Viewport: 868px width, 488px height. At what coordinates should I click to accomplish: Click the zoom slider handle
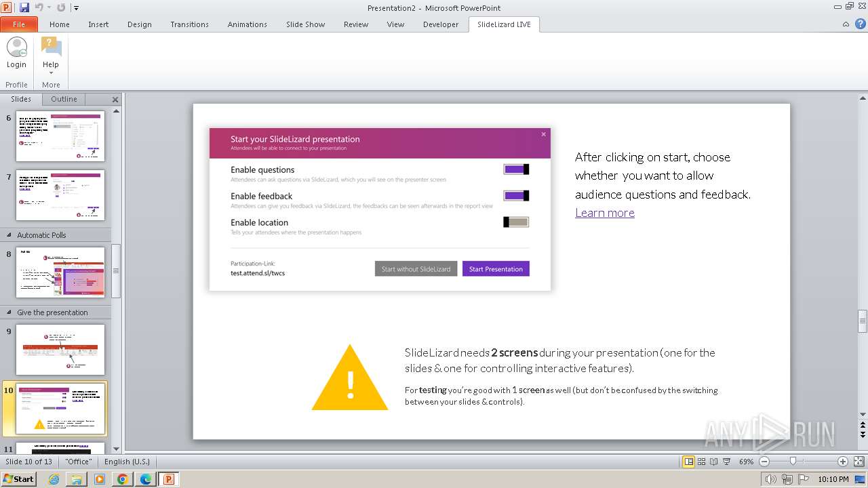tap(793, 462)
